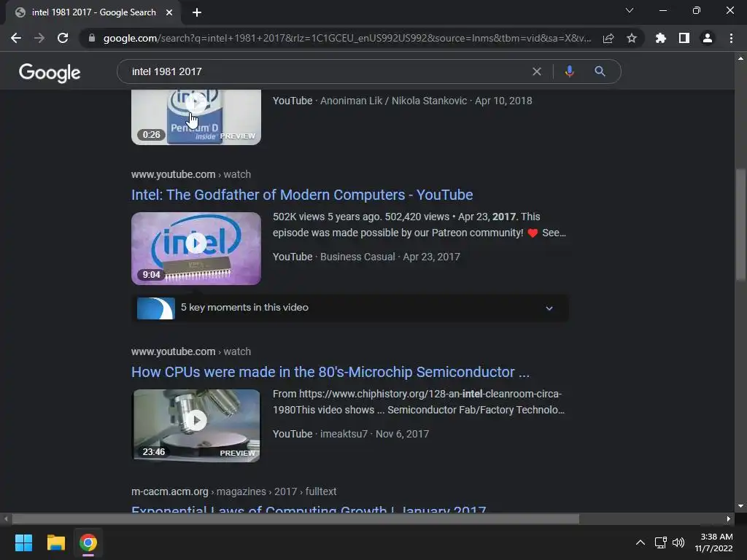The height and width of the screenshot is (560, 747).
Task: Click www.youtube.com above the Godfather result
Action: click(x=174, y=174)
